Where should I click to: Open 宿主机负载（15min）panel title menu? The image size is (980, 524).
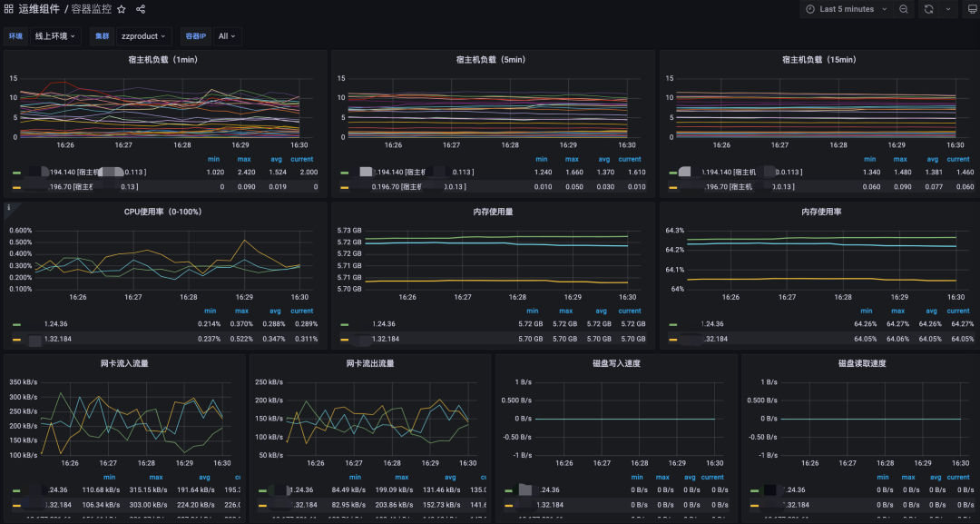[819, 60]
